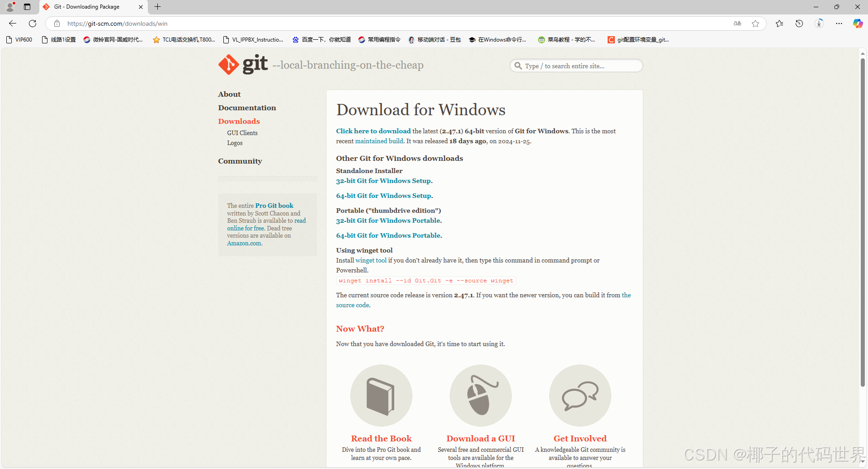The height and width of the screenshot is (469, 868).
Task: Click the translate page icon
Action: tap(737, 23)
